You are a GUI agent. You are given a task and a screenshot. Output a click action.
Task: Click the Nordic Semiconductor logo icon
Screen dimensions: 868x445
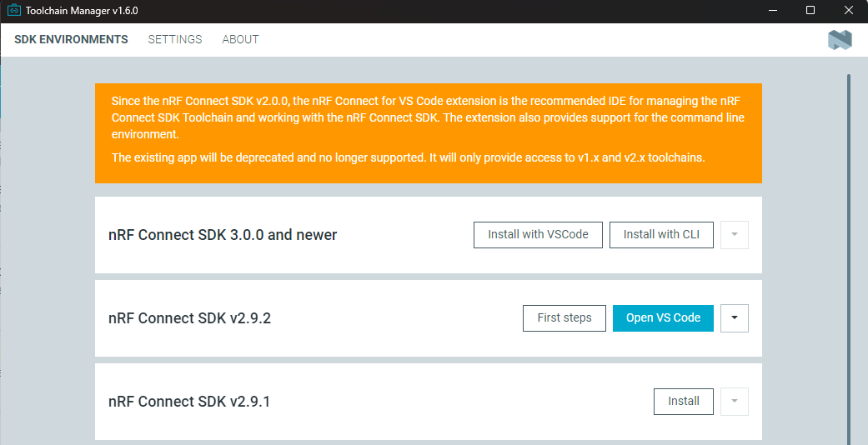[x=840, y=40]
